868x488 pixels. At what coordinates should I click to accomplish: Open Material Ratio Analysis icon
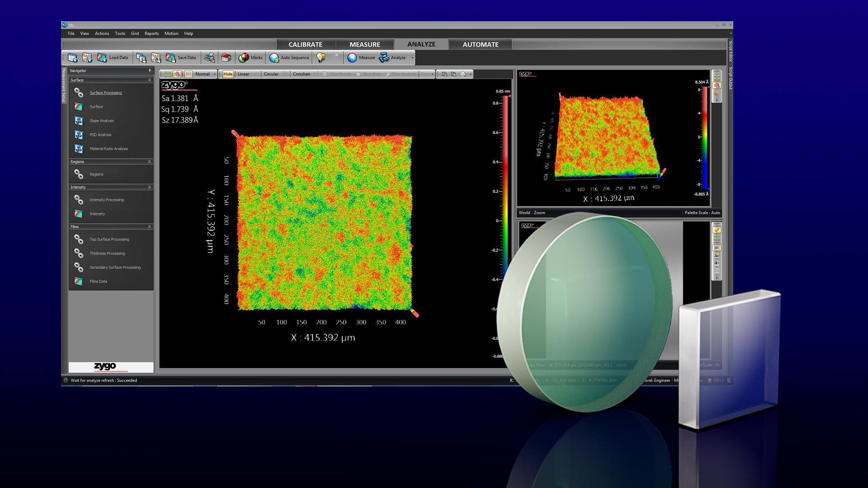pos(79,149)
